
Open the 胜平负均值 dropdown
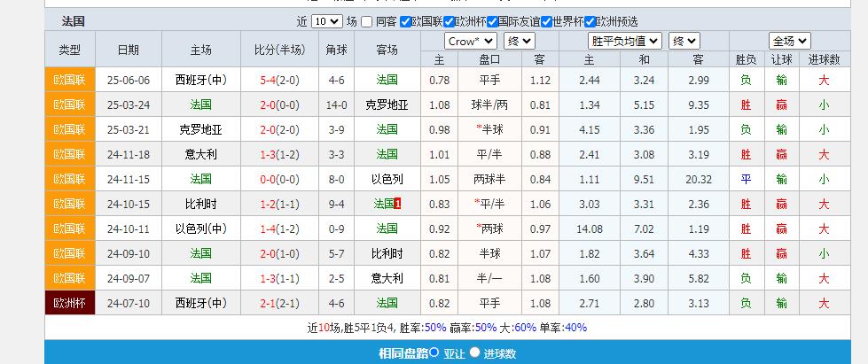624,41
